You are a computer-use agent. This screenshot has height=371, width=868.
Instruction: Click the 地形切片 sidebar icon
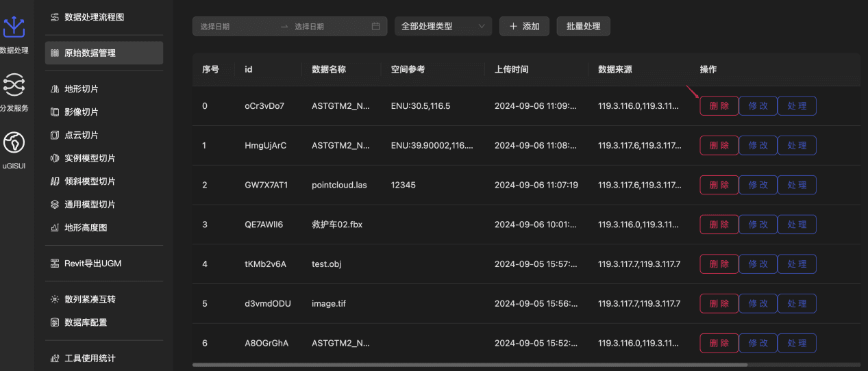[x=55, y=90]
